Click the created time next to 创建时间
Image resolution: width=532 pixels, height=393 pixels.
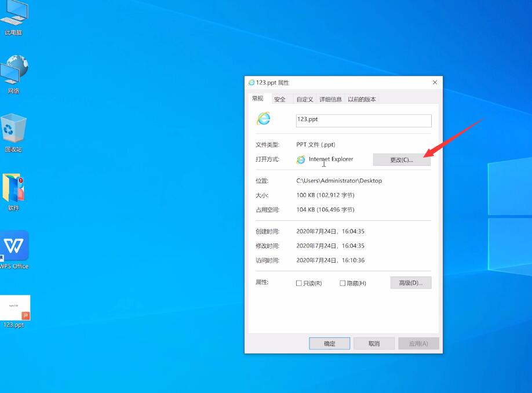click(330, 231)
